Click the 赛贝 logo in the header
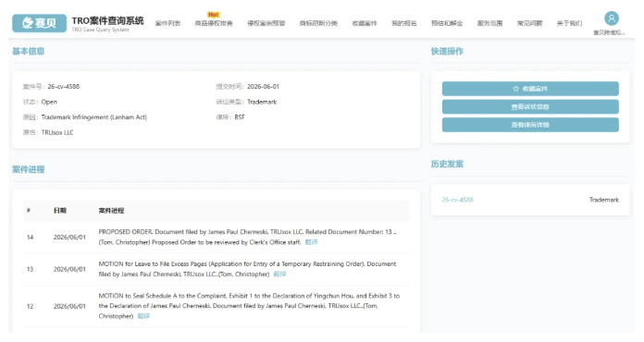The height and width of the screenshot is (342, 644). click(x=39, y=23)
